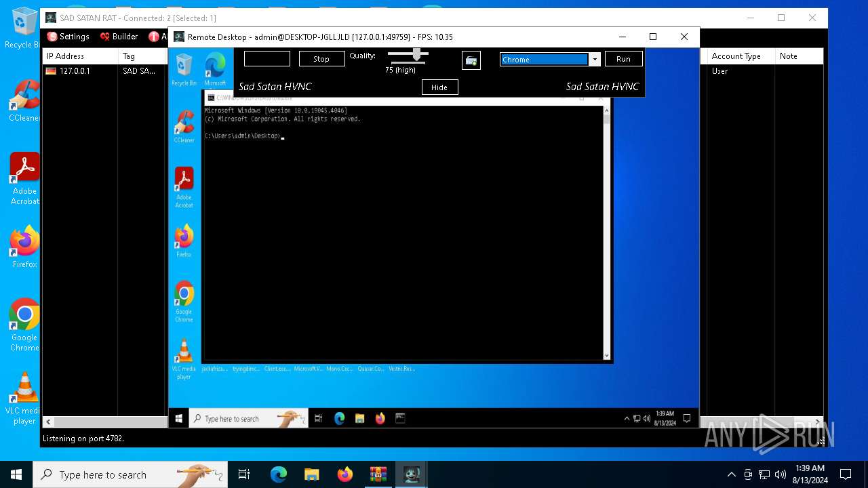Click the 'SAD SA...' tag cell
The height and width of the screenshot is (488, 868).
(139, 71)
